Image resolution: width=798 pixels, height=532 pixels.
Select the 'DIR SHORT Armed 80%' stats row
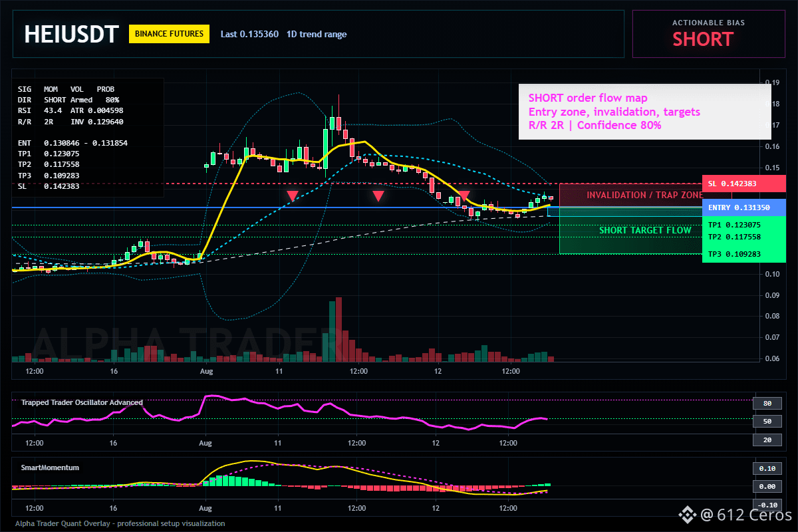point(68,99)
